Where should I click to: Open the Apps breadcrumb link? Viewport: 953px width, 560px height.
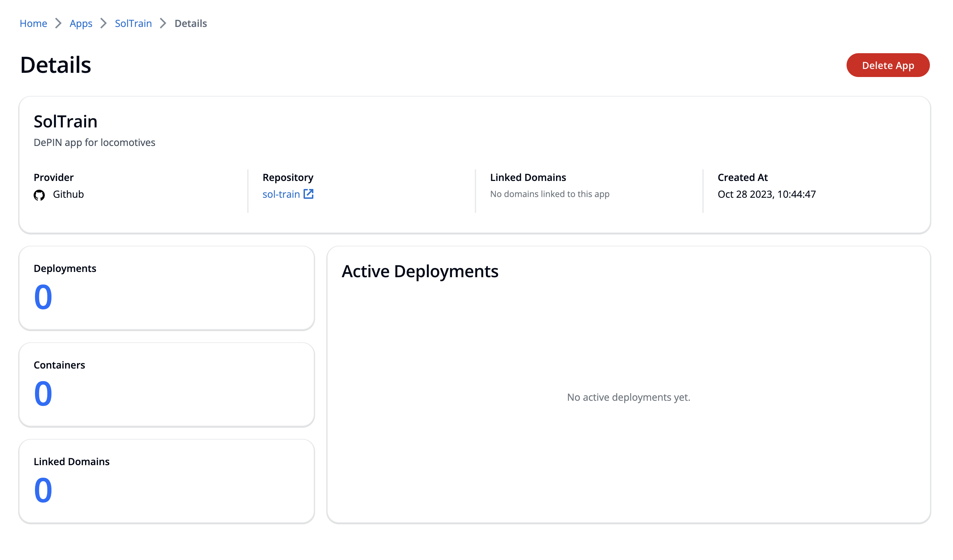[x=81, y=23]
